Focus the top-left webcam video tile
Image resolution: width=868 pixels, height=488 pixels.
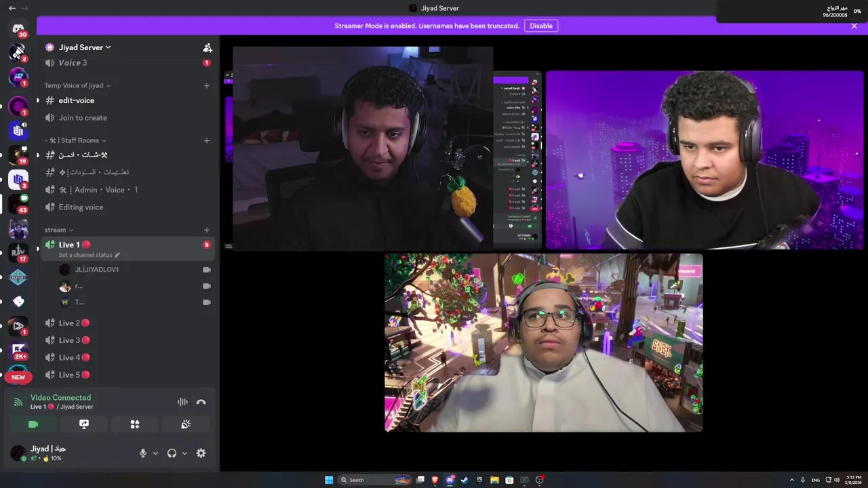click(x=363, y=148)
